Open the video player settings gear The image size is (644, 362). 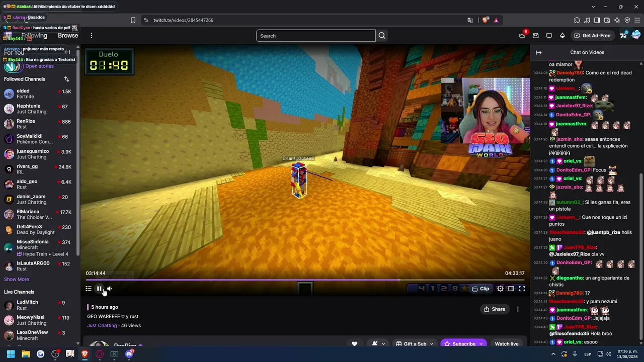[x=500, y=289]
